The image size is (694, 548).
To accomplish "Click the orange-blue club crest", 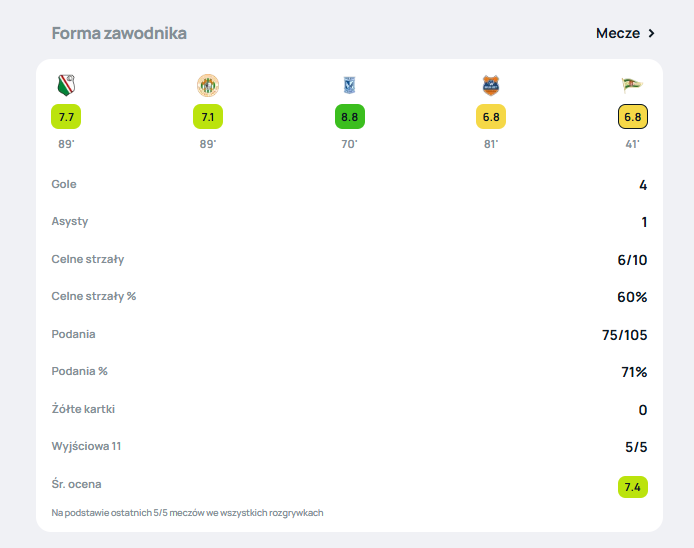I will pyautogui.click(x=490, y=86).
